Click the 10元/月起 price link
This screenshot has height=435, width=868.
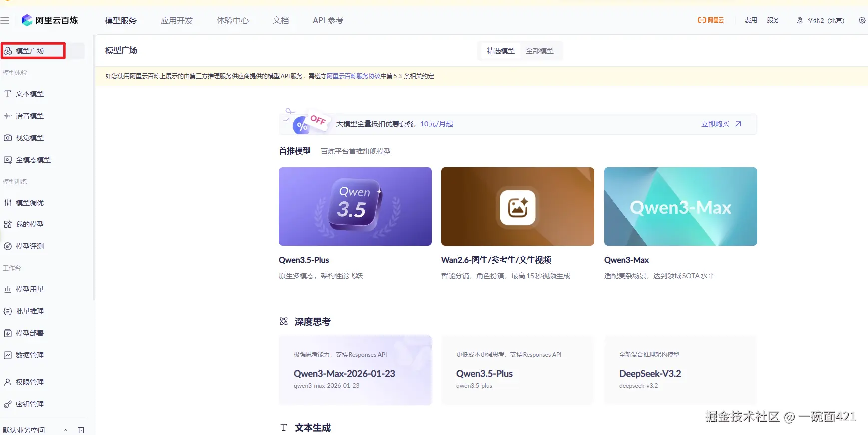click(436, 124)
